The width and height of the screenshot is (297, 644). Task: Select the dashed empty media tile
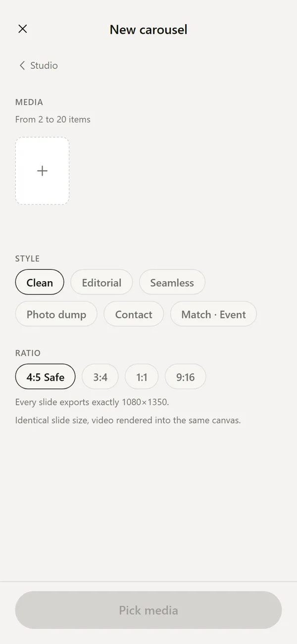pos(42,171)
